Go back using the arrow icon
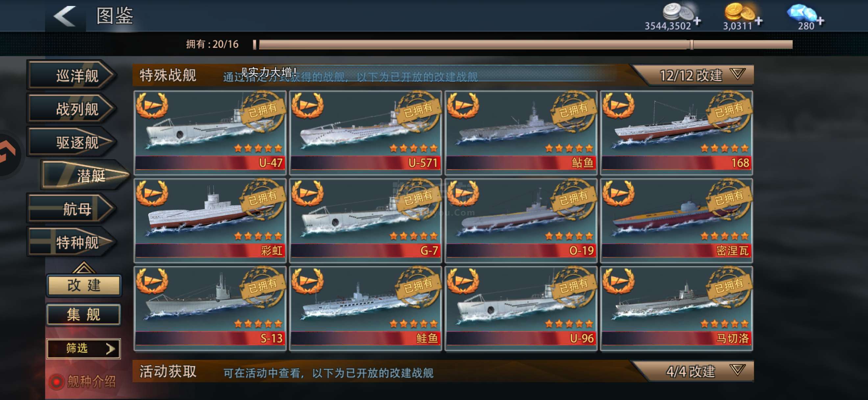 (64, 16)
